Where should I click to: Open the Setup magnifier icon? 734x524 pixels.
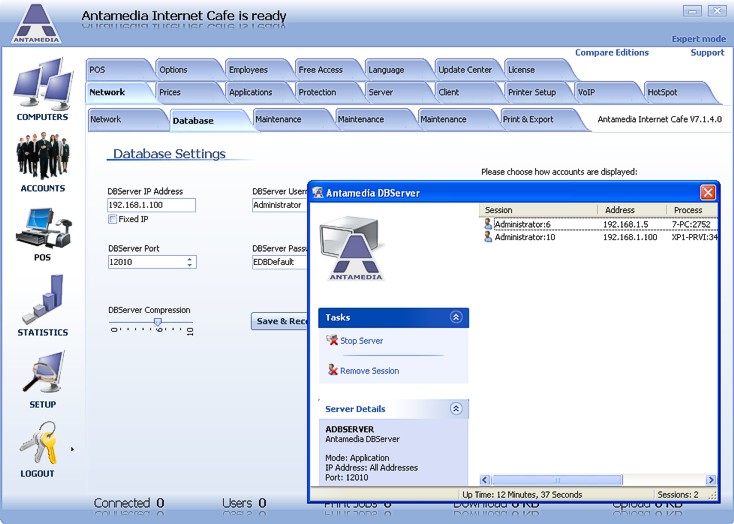point(43,373)
